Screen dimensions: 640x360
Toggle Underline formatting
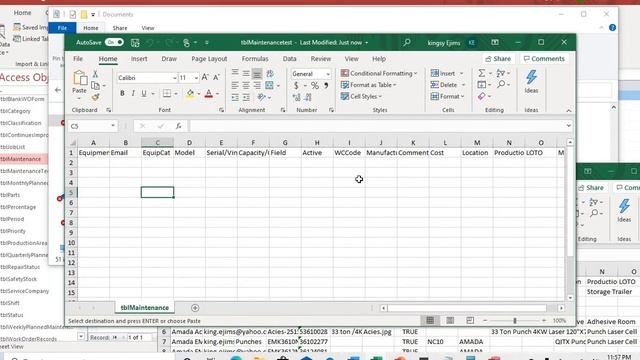[x=144, y=93]
